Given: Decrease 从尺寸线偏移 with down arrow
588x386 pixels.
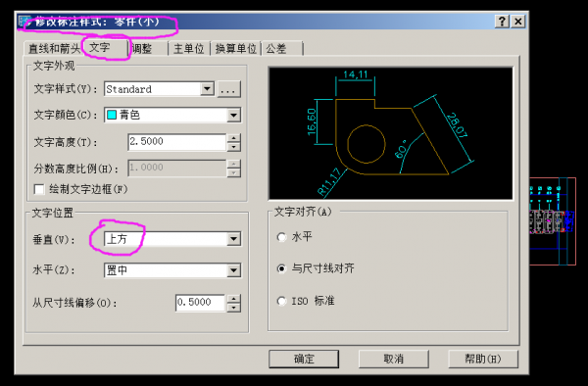Looking at the screenshot, I should coord(233,308).
